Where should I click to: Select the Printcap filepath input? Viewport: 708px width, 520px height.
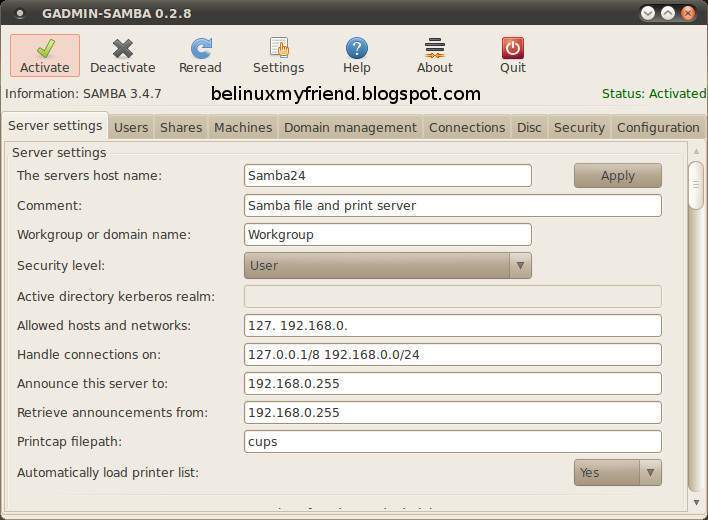452,441
